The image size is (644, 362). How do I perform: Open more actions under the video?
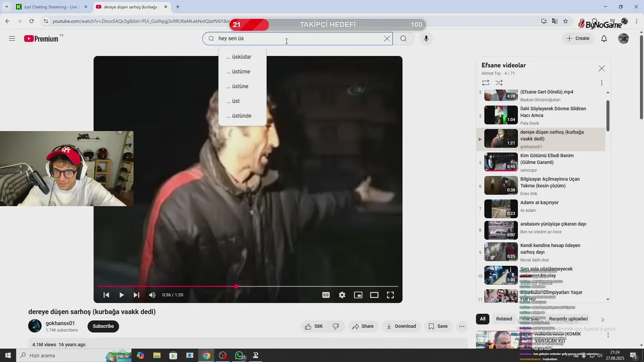click(462, 326)
